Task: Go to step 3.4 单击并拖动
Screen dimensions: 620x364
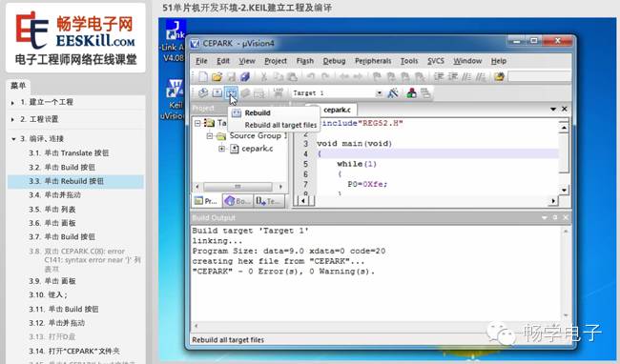Action: [x=55, y=195]
